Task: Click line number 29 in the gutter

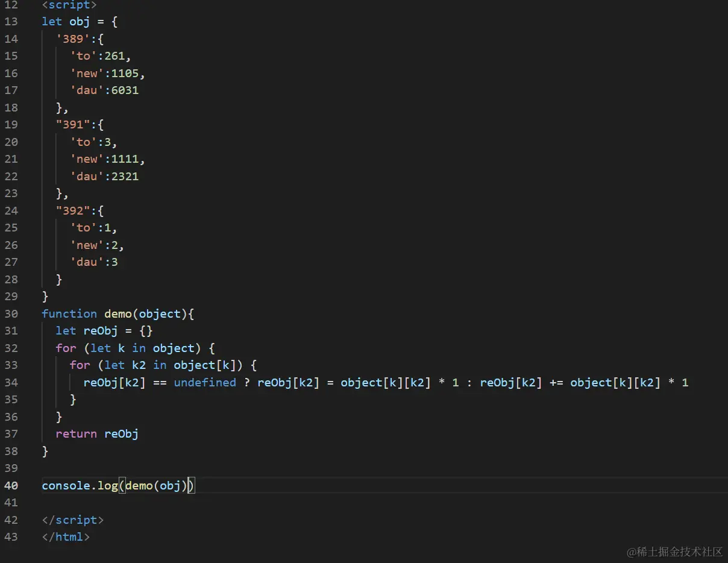Action: (x=11, y=296)
